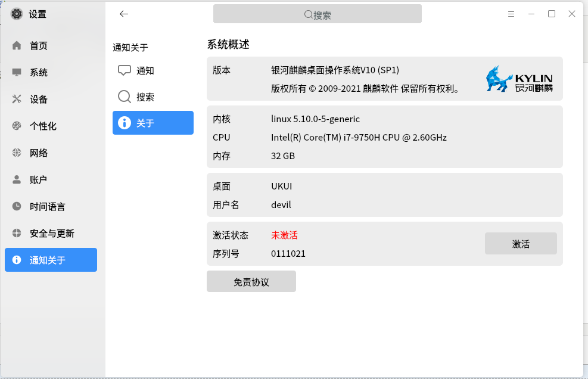Image resolution: width=588 pixels, height=379 pixels.
Task: Click the CPU value Intel(R) Core(TM) i7-9750H
Action: click(359, 137)
